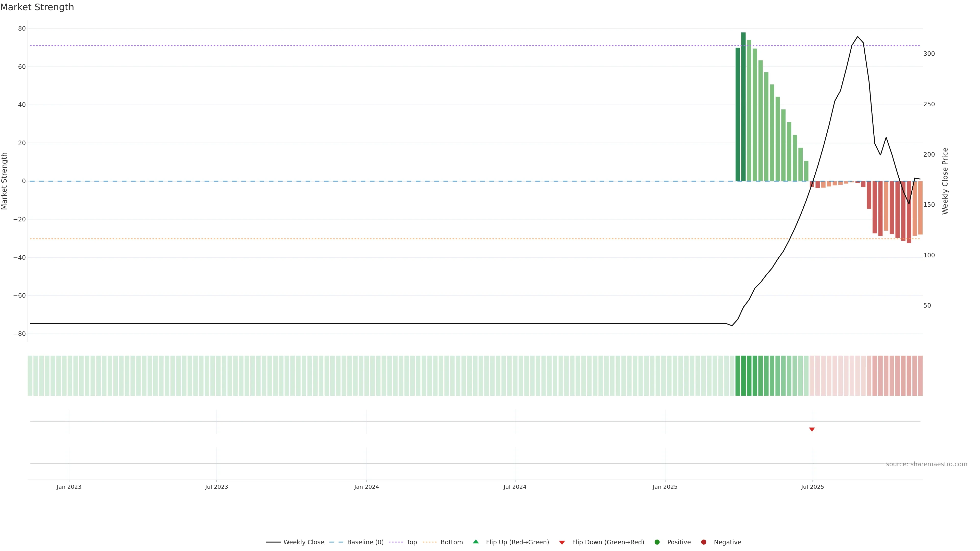980x551 pixels.
Task: Click the Jul 2023 x-axis label
Action: pos(216,487)
